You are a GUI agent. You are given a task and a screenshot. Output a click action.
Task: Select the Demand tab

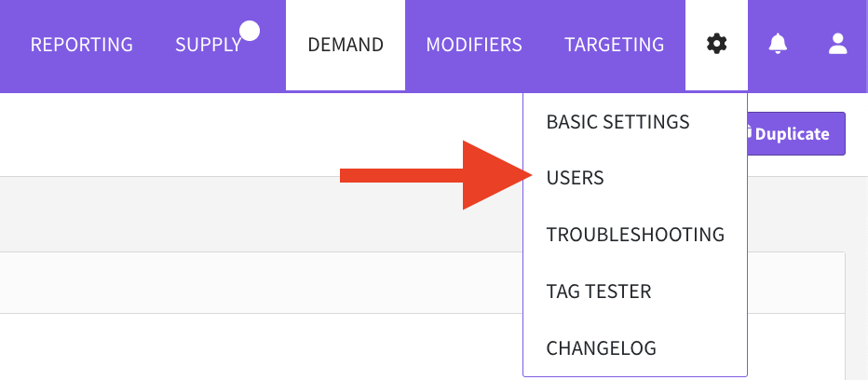346,45
